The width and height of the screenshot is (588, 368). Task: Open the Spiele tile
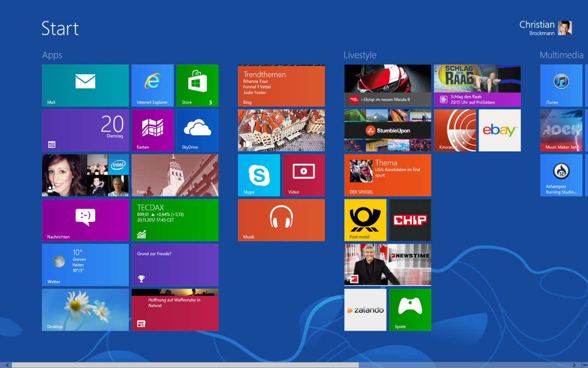click(x=410, y=310)
